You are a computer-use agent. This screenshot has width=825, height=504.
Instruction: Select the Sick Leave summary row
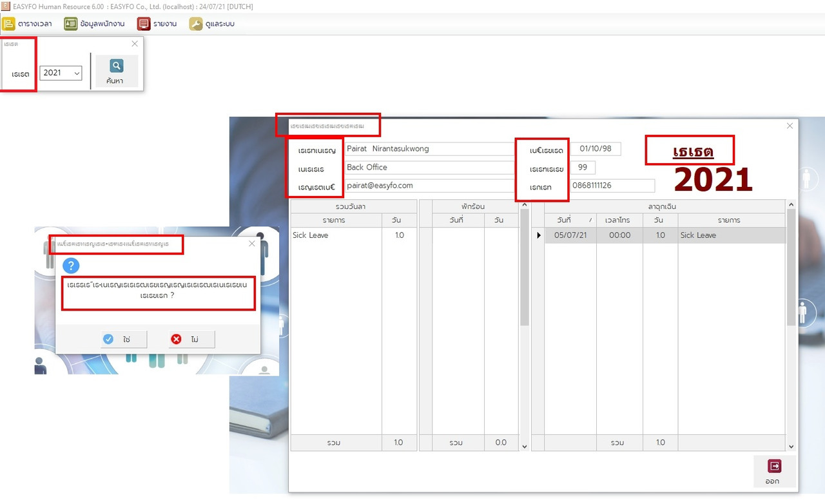click(x=354, y=235)
